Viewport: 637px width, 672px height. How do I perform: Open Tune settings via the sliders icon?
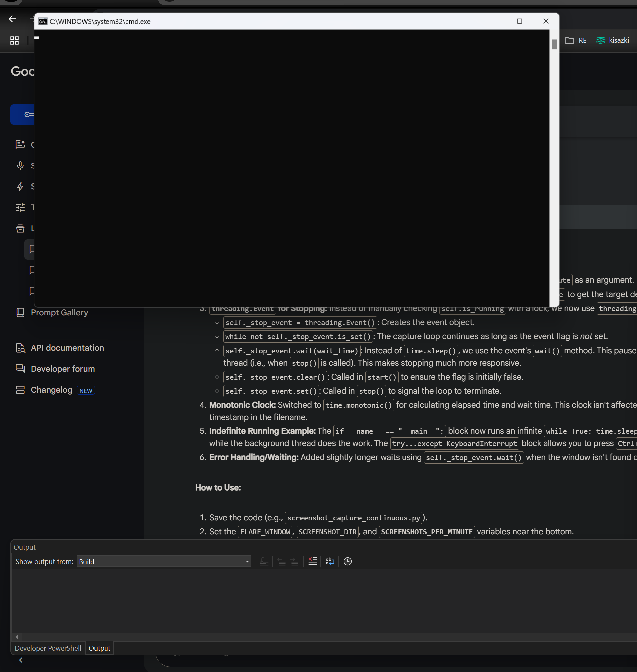tap(20, 207)
